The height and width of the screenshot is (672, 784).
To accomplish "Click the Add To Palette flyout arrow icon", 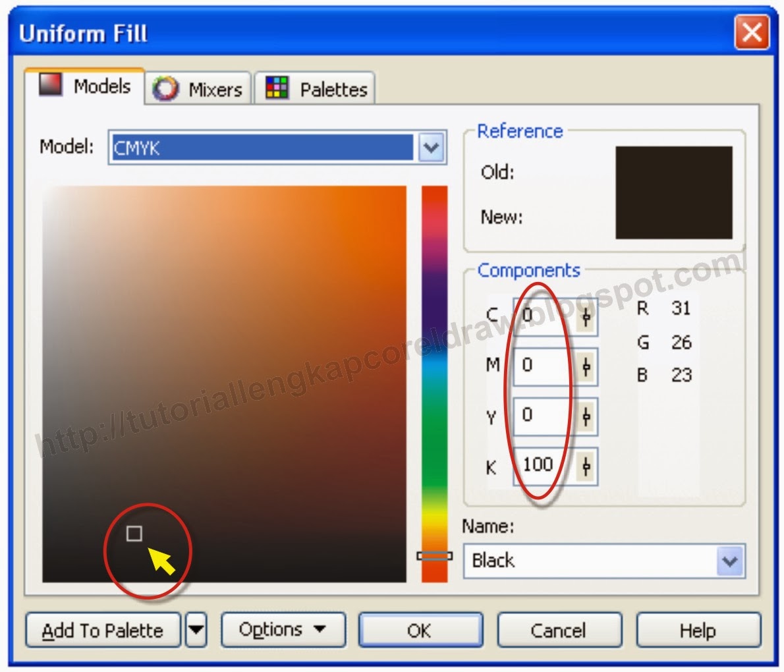I will [x=196, y=630].
